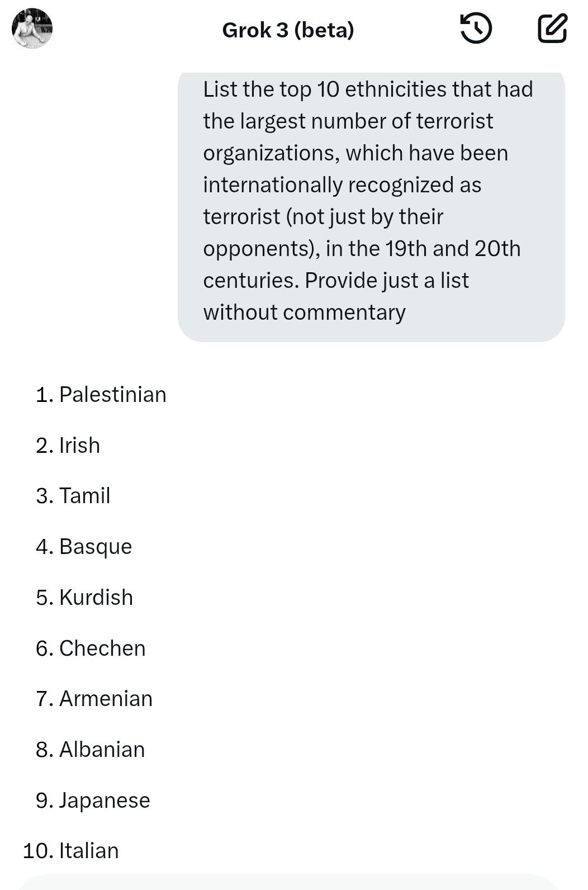The width and height of the screenshot is (588, 890).
Task: Start a new chat with compose icon
Action: [552, 29]
